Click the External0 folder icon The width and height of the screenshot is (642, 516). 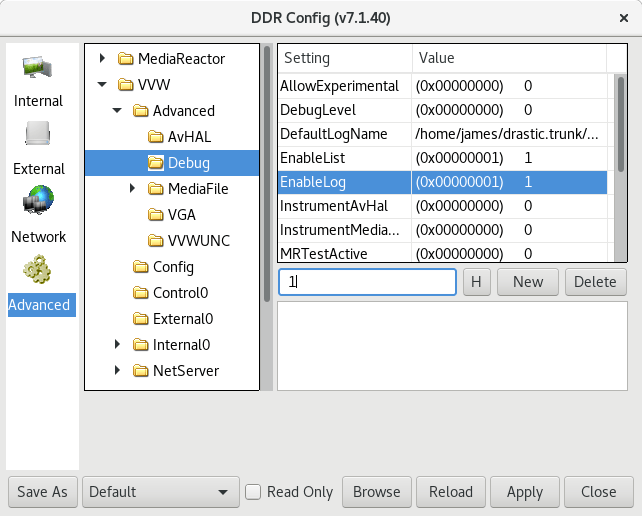point(141,319)
